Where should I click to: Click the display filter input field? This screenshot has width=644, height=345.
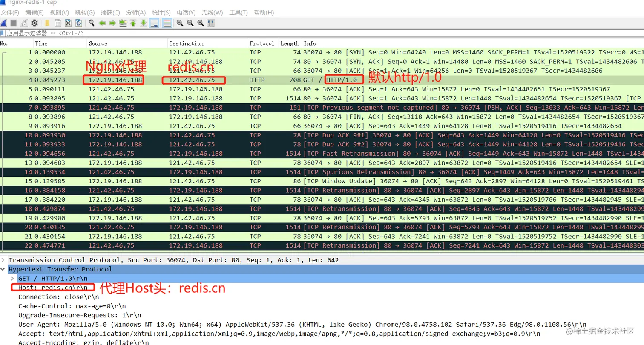pos(324,33)
